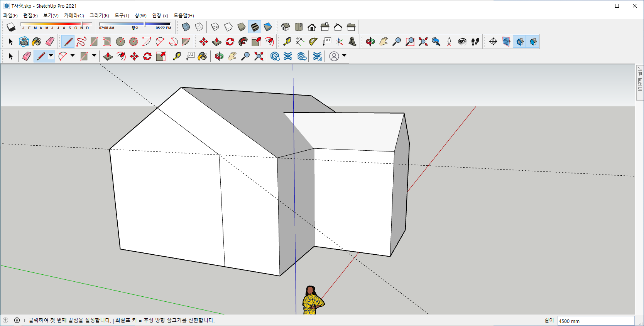Viewport: 644px width, 326px height.
Task: Enable Wireframe face style
Action: (215, 27)
